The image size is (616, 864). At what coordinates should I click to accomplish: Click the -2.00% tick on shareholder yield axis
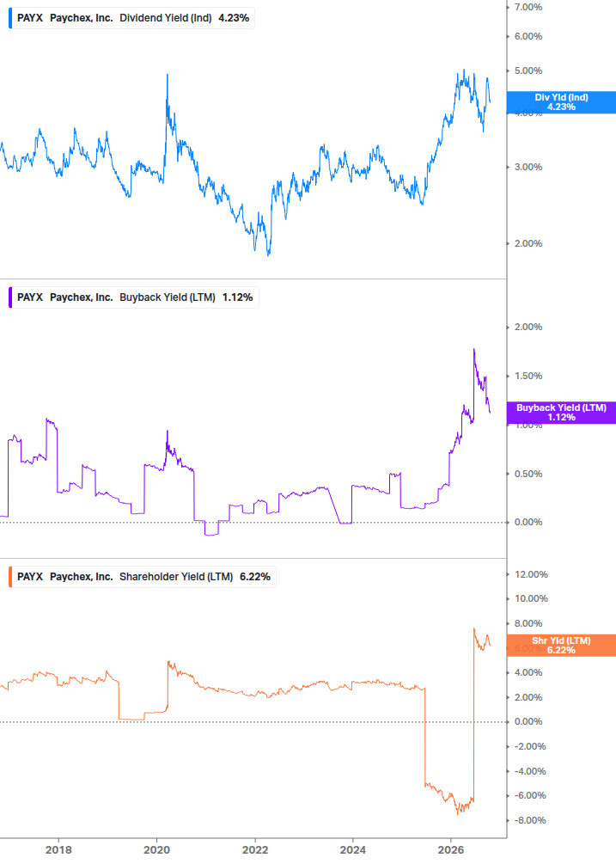pos(529,746)
